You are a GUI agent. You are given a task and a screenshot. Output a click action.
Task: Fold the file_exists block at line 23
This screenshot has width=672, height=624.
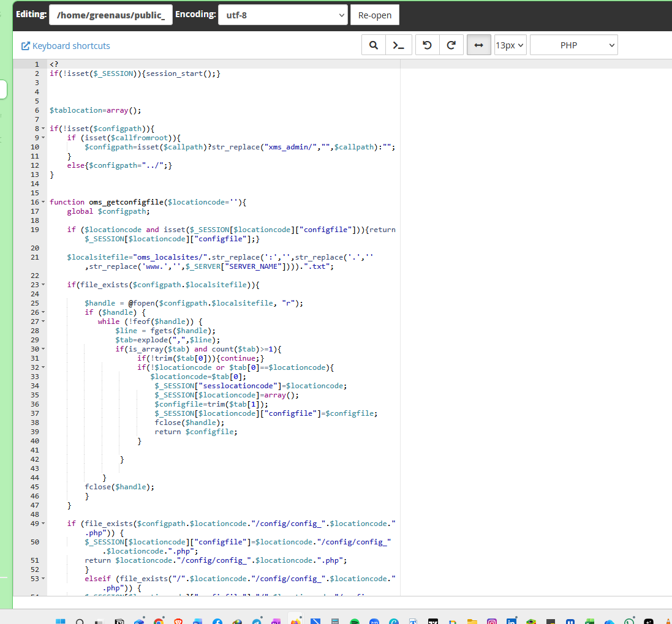pyautogui.click(x=43, y=285)
